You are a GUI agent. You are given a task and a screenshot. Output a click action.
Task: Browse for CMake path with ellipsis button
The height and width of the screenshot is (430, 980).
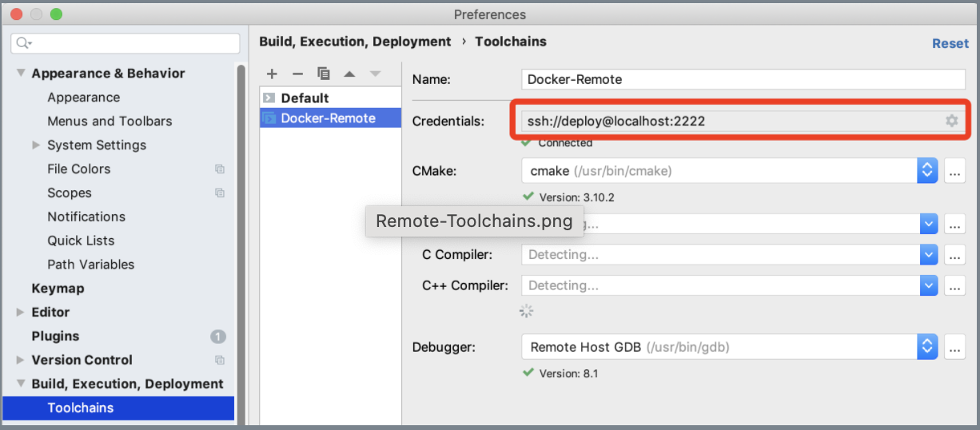(x=954, y=171)
